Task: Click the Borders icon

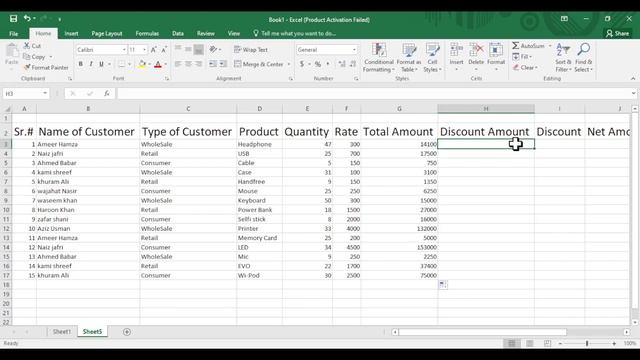Action: (122, 64)
